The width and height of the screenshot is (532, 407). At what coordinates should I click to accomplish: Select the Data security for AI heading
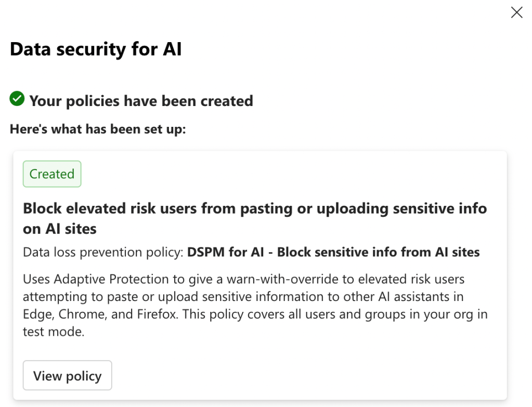point(96,49)
